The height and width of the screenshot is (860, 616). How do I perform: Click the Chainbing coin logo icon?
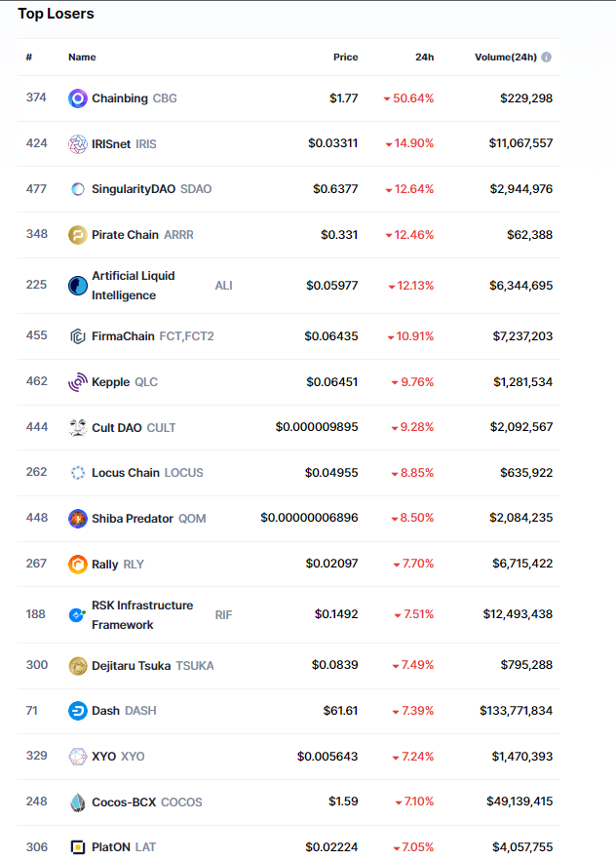click(78, 98)
